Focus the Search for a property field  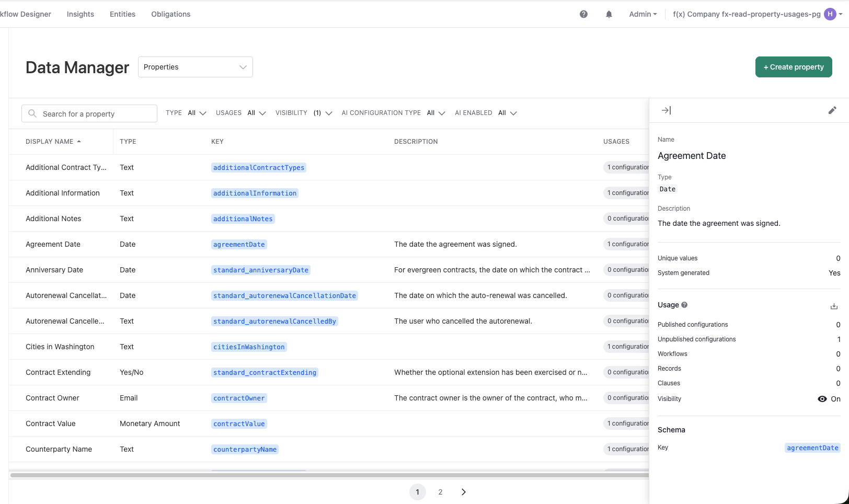coord(89,113)
